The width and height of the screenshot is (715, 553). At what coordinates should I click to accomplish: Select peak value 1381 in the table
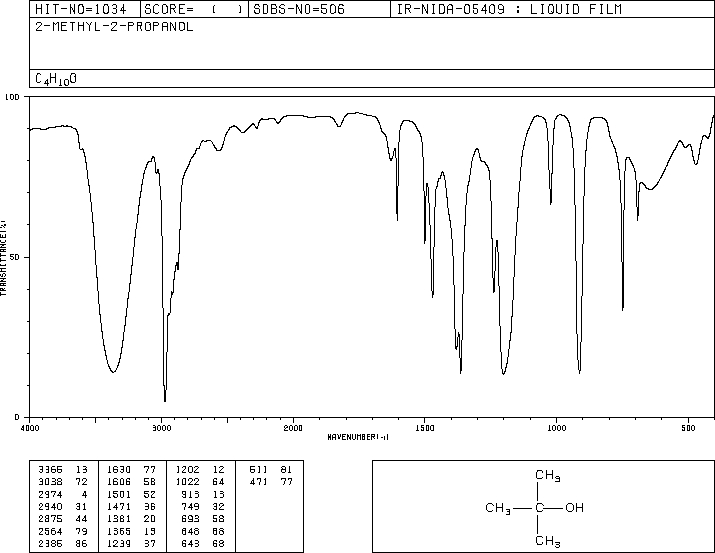[x=119, y=519]
